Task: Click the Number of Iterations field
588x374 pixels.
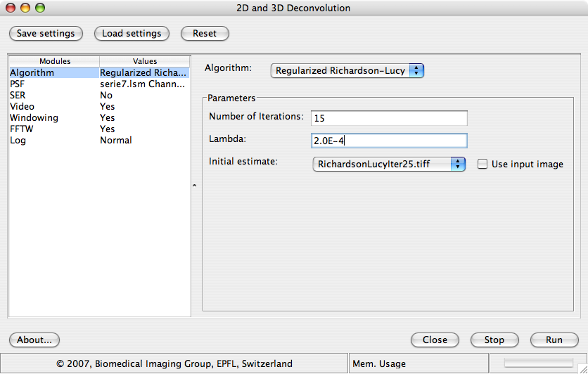Action: [x=389, y=118]
